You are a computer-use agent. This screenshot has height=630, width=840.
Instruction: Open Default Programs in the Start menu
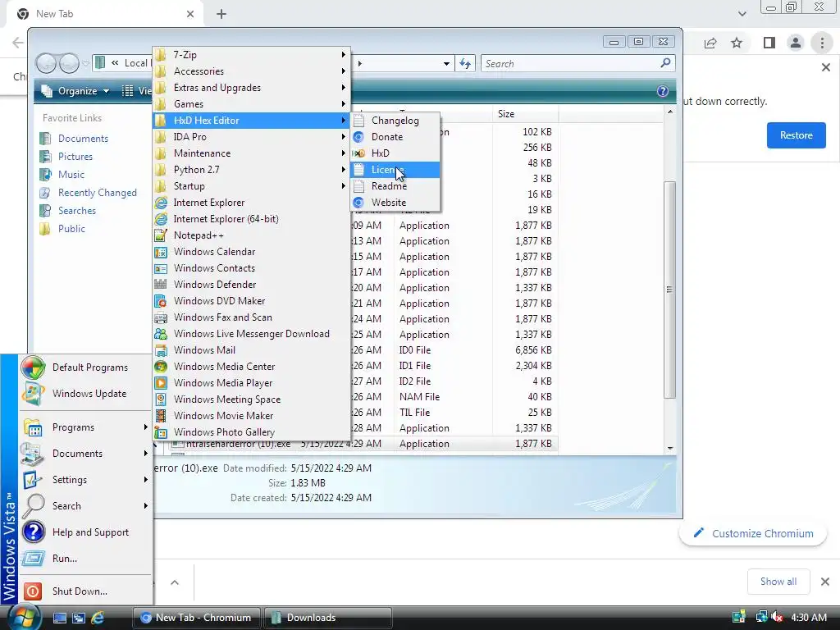pos(85,367)
